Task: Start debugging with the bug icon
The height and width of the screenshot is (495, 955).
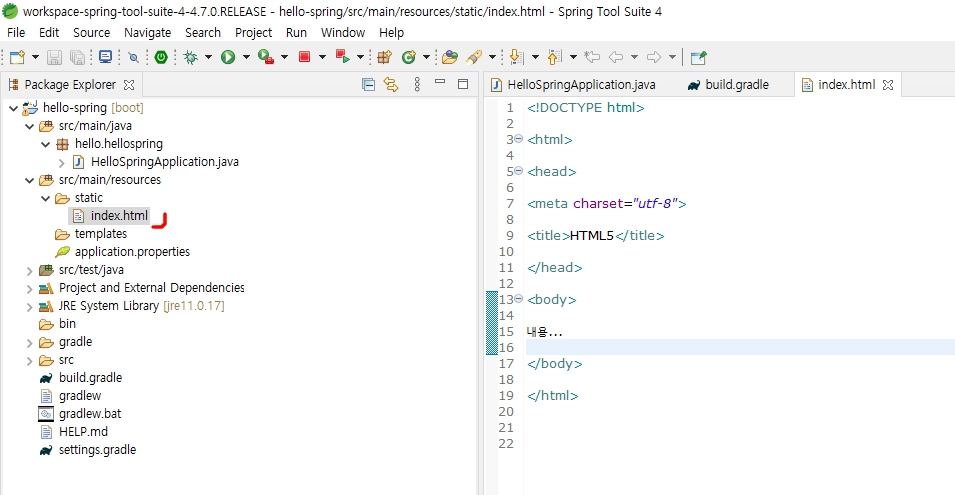Action: pos(190,58)
